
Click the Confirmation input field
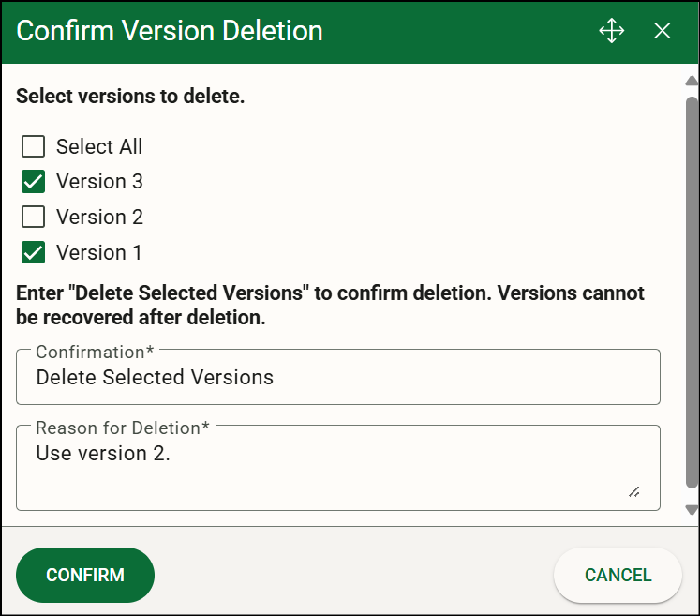(338, 377)
